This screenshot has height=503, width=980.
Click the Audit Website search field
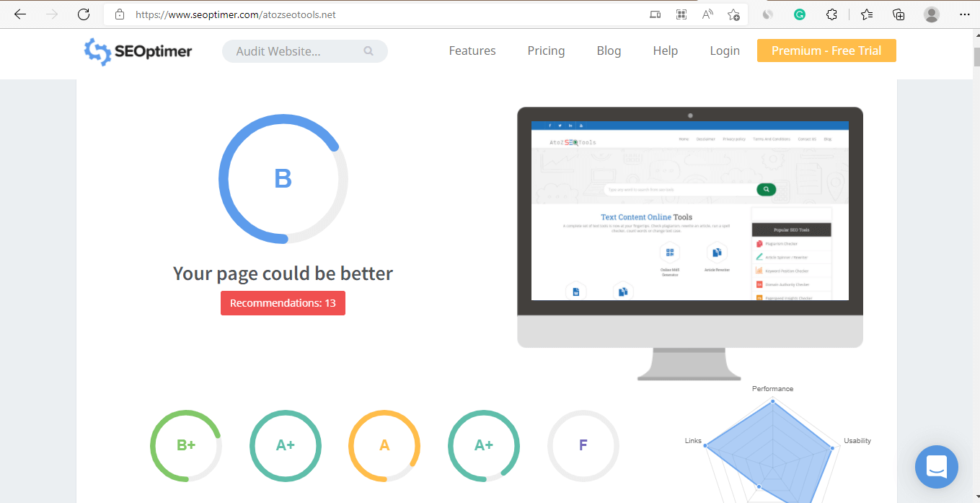[x=305, y=51]
